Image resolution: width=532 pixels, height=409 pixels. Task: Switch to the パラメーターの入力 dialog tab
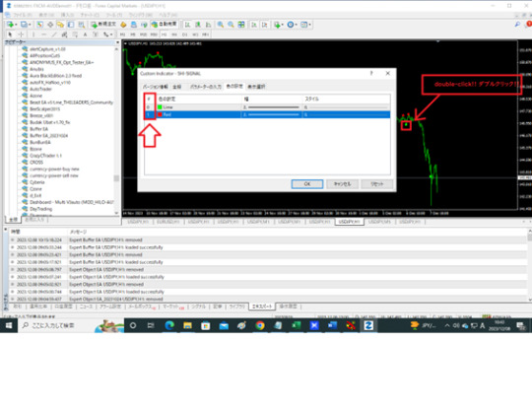206,87
